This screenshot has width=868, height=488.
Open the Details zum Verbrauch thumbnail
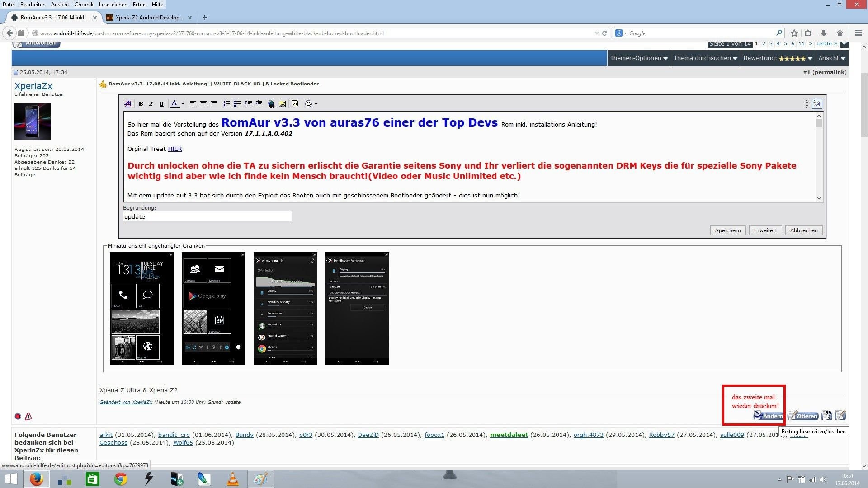coord(357,309)
